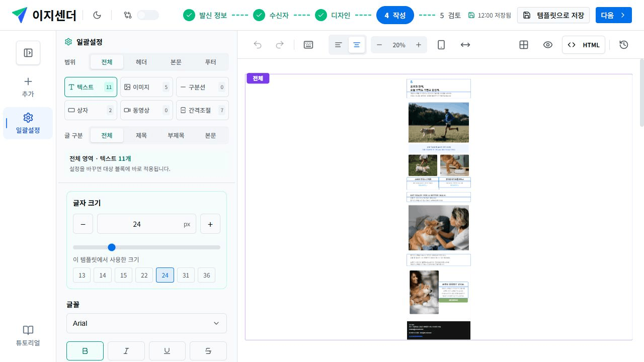Choose the 부제목 text type tab
Screen dimensions: 644x362
coord(176,135)
